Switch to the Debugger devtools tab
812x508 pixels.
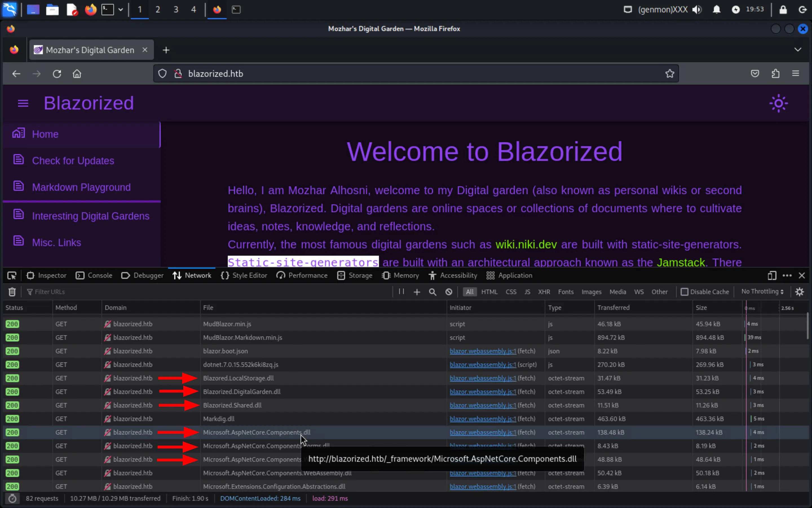142,275
